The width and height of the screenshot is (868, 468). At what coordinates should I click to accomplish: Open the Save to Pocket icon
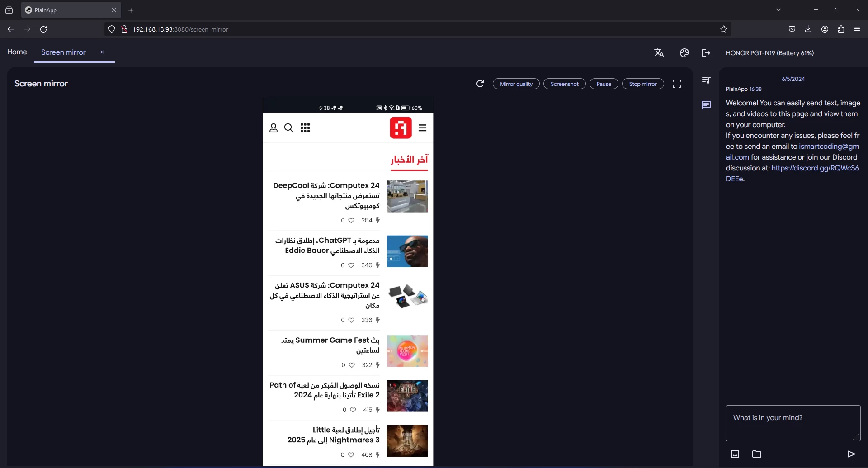pos(792,29)
